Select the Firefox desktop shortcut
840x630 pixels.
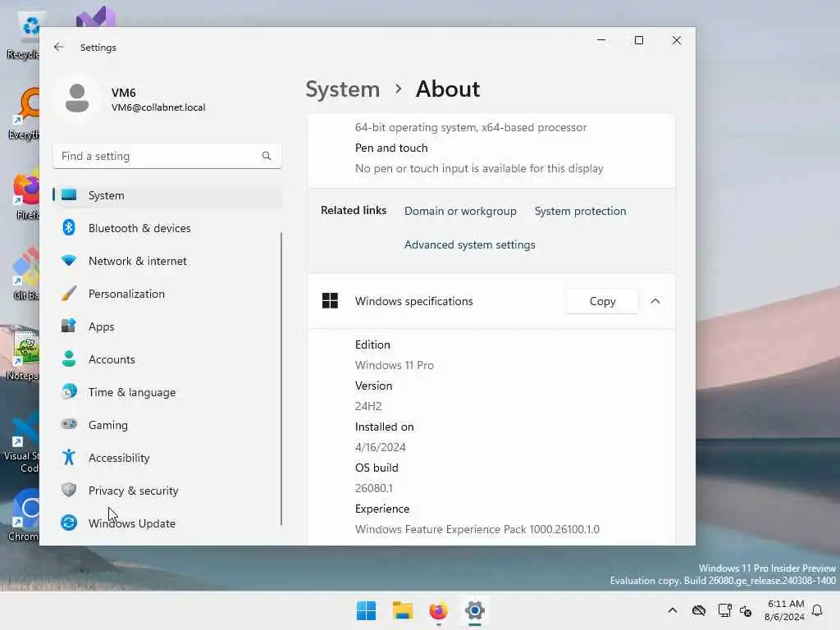pos(25,195)
